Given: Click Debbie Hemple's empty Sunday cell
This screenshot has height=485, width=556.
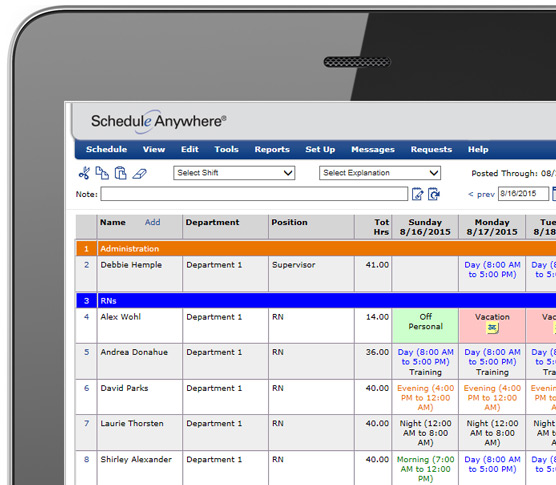Looking at the screenshot, I should [425, 274].
